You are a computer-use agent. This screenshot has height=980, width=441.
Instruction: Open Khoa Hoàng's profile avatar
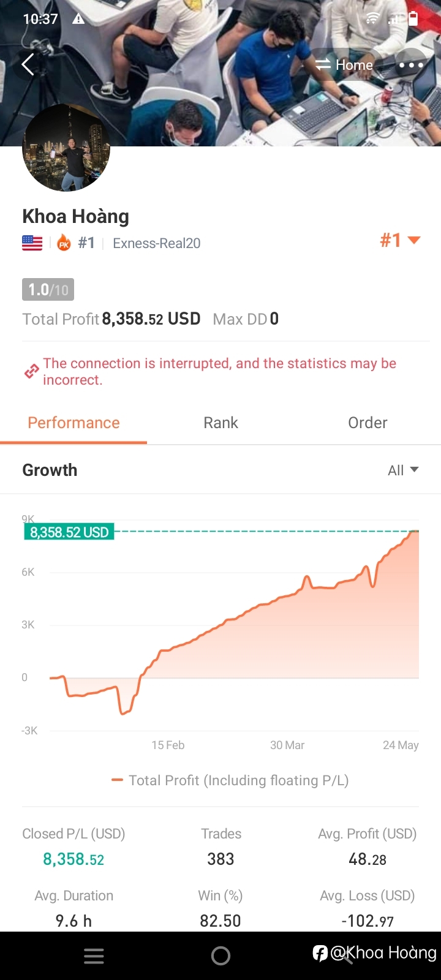point(66,148)
